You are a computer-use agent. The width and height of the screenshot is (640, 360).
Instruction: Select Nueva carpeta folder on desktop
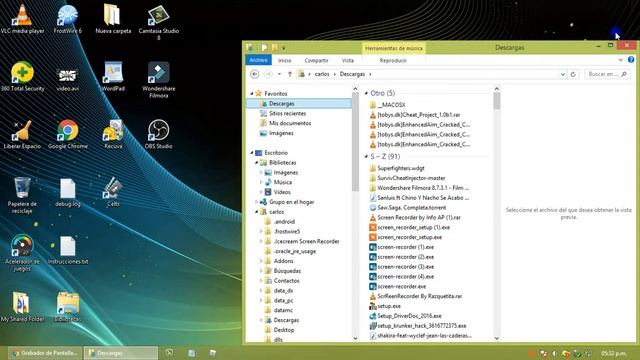(113, 19)
